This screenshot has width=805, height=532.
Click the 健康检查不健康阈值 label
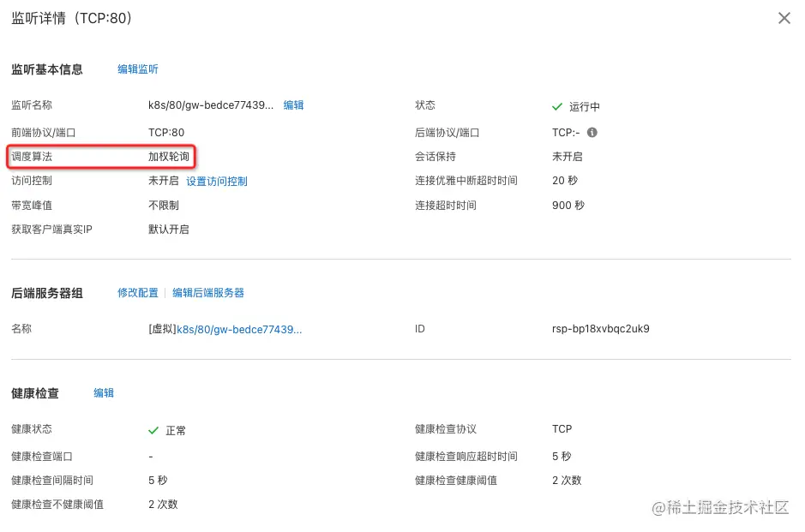pos(57,505)
